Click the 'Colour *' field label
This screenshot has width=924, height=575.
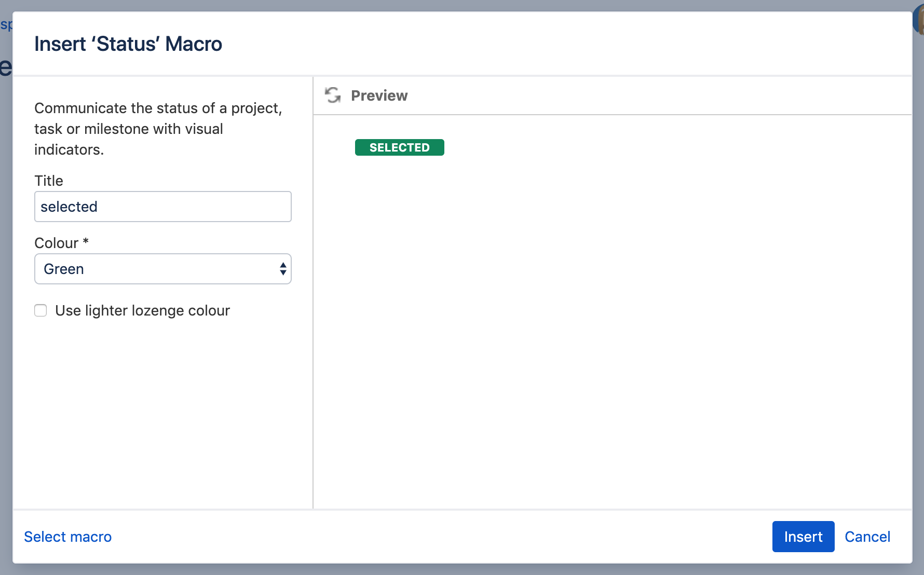(61, 243)
